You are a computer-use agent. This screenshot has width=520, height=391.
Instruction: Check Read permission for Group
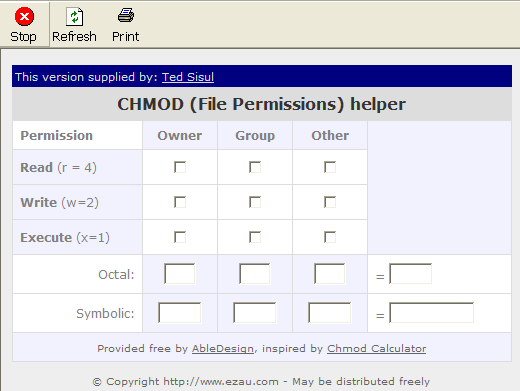(x=255, y=167)
